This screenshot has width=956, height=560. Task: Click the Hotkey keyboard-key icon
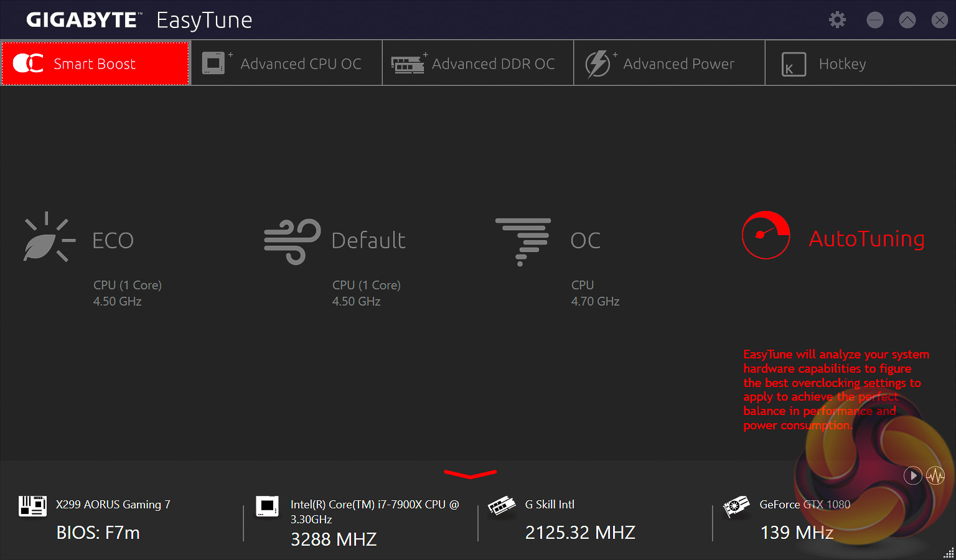794,64
